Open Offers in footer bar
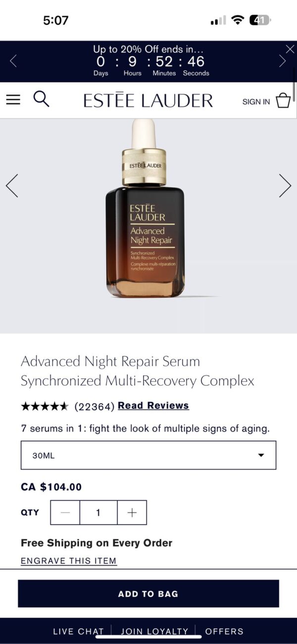 pyautogui.click(x=224, y=632)
